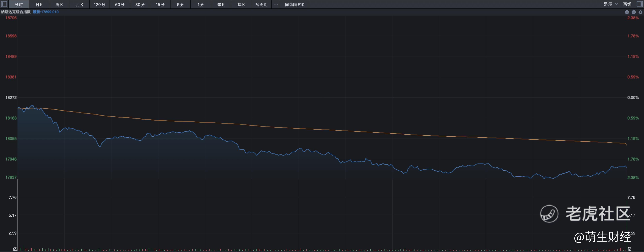Select the 60分 period tab
Screen dimensions: 644x252
click(x=120, y=5)
